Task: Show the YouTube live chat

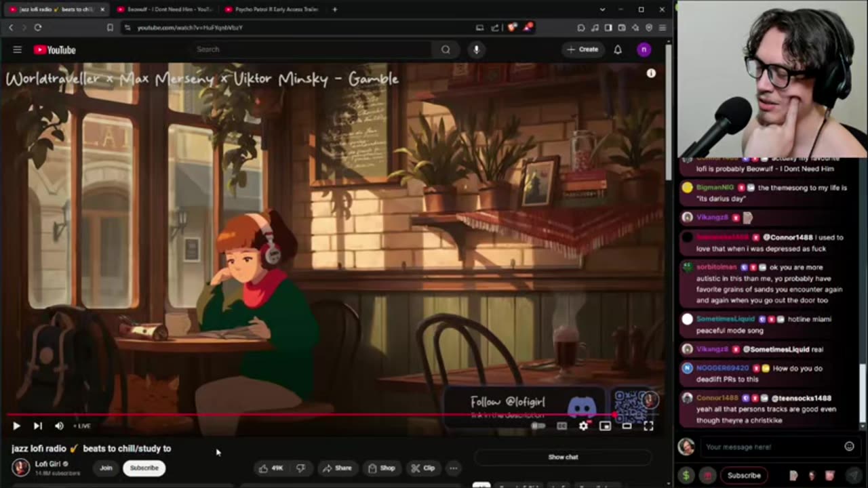Action: 563,457
